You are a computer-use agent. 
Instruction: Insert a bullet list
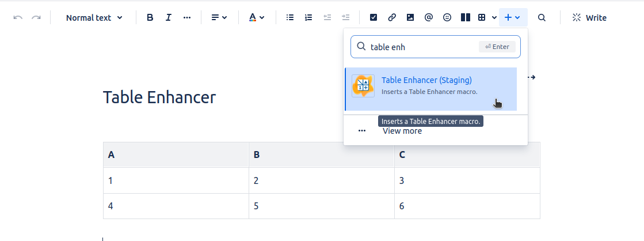click(x=291, y=17)
